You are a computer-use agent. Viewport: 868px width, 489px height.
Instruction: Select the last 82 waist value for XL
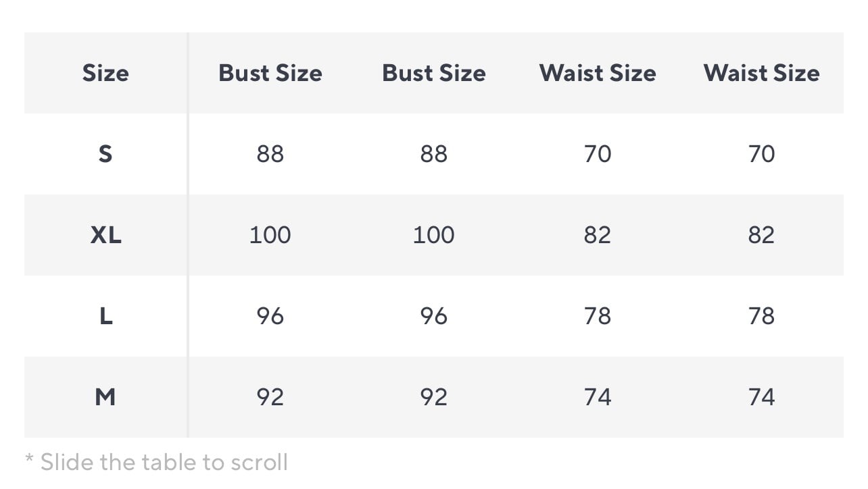click(761, 235)
